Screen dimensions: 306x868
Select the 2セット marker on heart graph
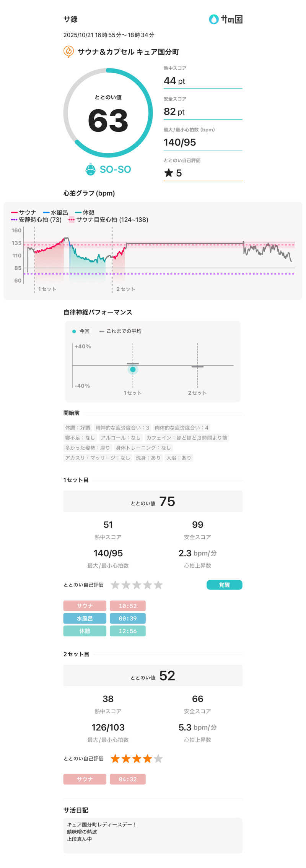(125, 289)
